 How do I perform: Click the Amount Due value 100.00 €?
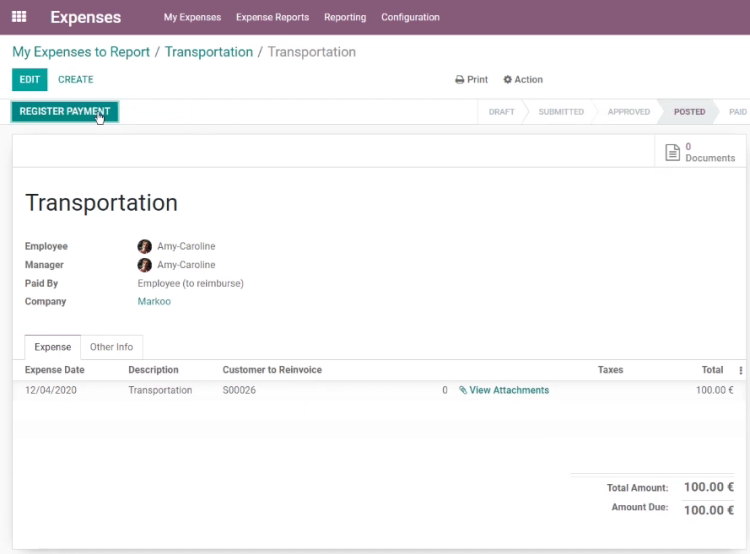[x=709, y=510]
